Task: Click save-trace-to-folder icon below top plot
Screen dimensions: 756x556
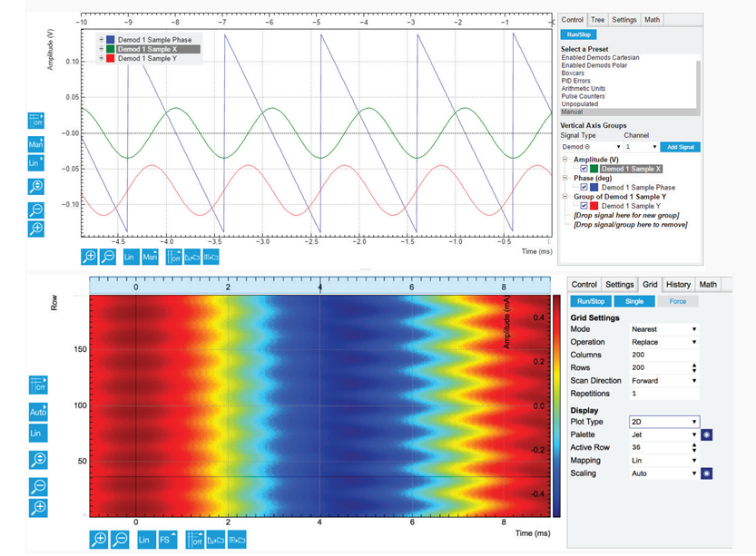Action: click(192, 258)
